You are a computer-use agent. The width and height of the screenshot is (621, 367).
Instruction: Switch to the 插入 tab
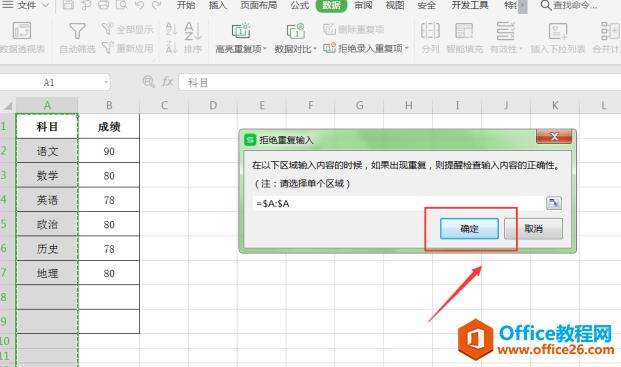click(x=218, y=5)
